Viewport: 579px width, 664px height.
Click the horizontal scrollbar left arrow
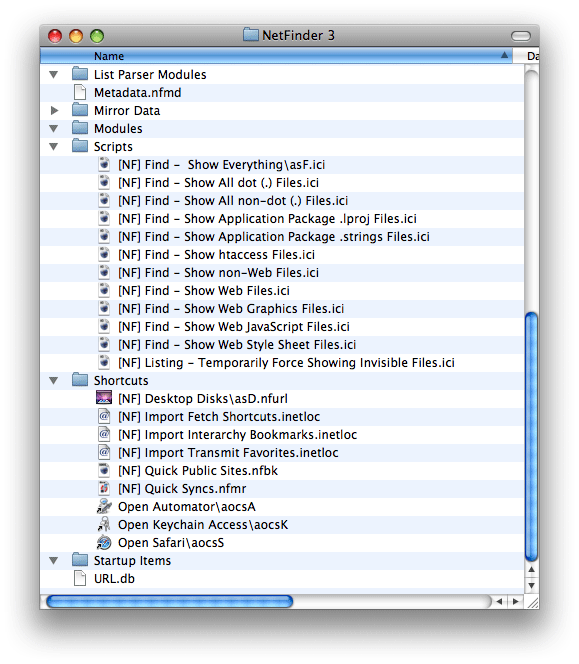[499, 601]
